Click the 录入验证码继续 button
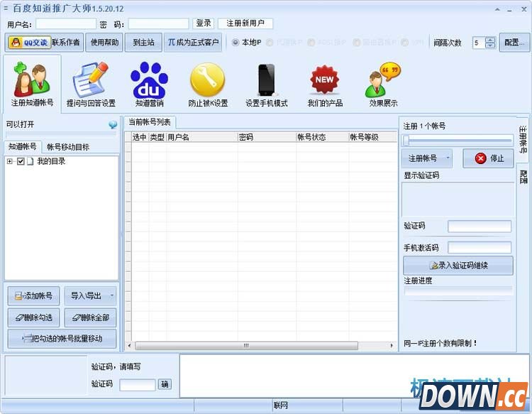 458,266
